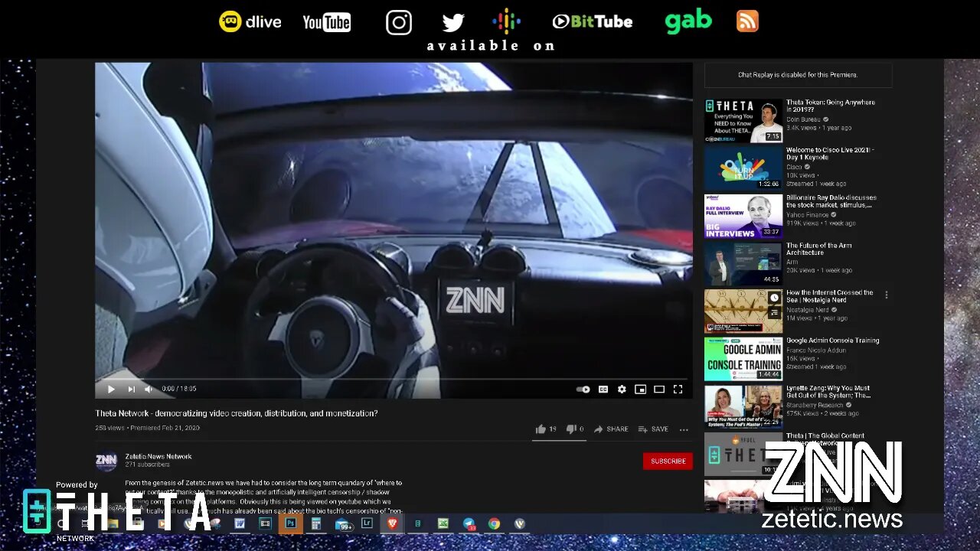This screenshot has width=980, height=551.
Task: Open 'Lynette Zang: Why You Must' title
Action: (828, 392)
